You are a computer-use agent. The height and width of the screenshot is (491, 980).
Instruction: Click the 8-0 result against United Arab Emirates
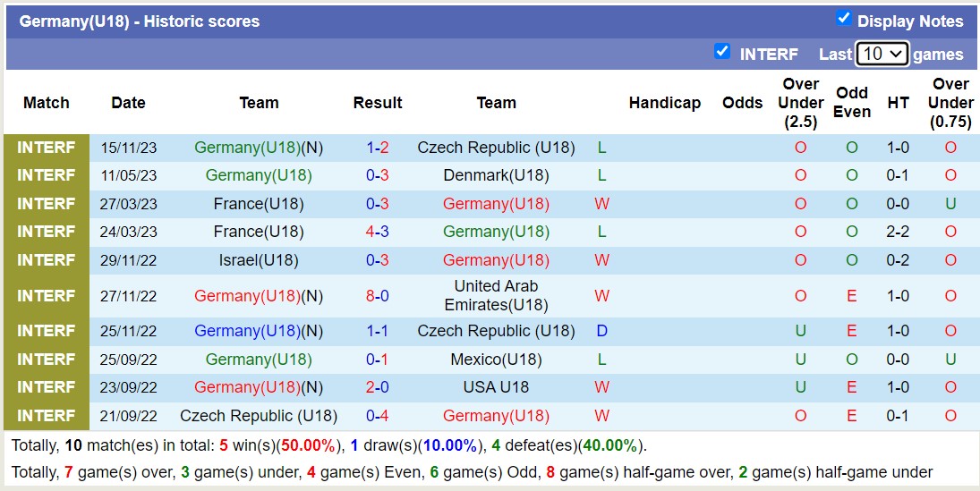point(377,296)
